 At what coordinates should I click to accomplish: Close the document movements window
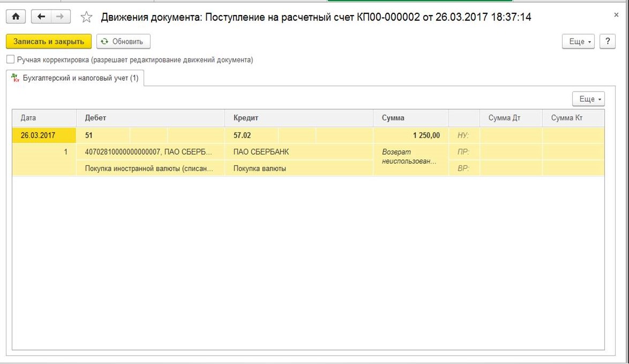[616, 16]
